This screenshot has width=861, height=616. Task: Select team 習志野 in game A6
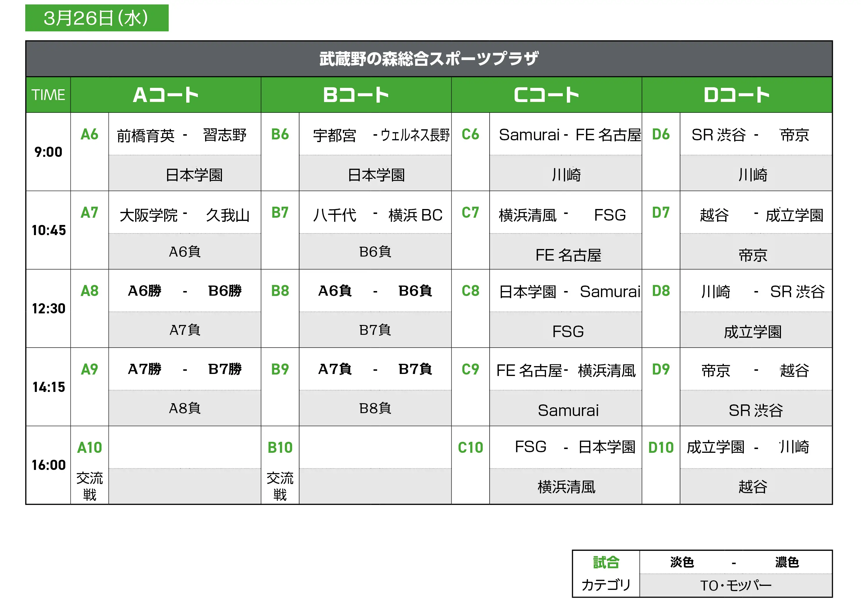(x=225, y=135)
